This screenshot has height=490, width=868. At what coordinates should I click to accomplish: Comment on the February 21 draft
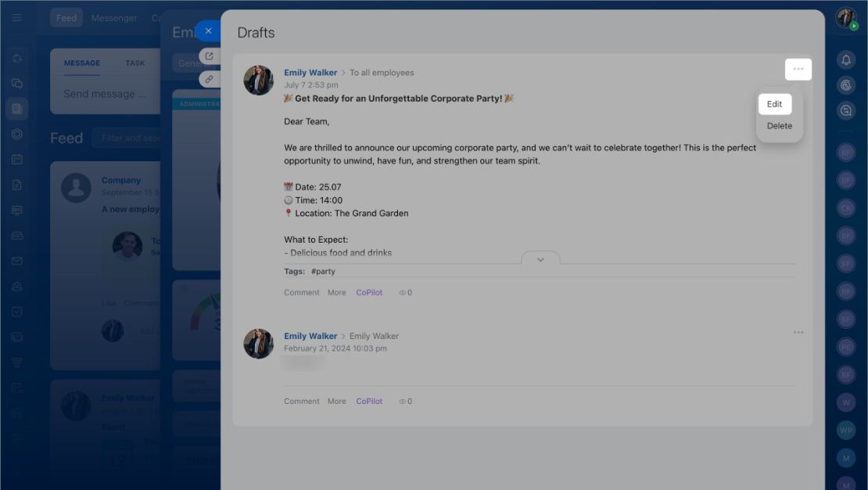302,402
